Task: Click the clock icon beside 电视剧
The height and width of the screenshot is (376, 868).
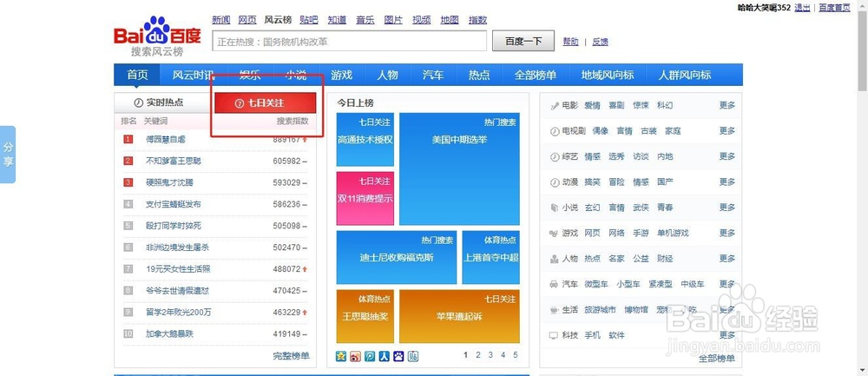Action: (554, 131)
